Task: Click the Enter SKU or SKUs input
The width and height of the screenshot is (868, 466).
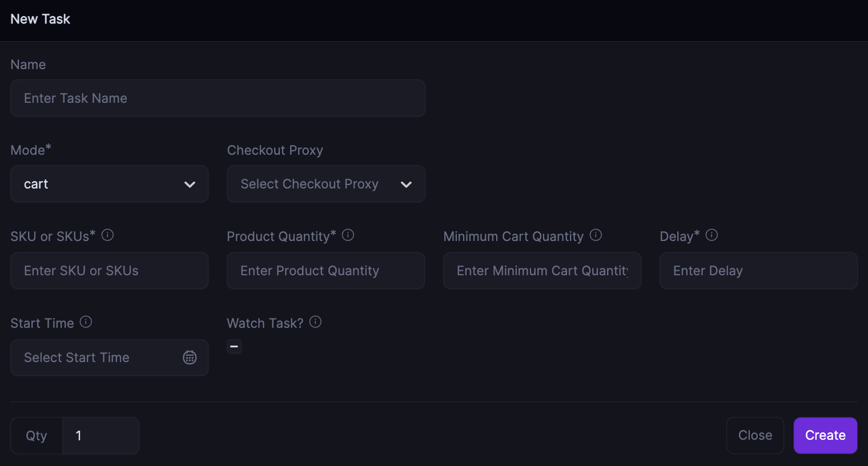Action: pyautogui.click(x=108, y=271)
